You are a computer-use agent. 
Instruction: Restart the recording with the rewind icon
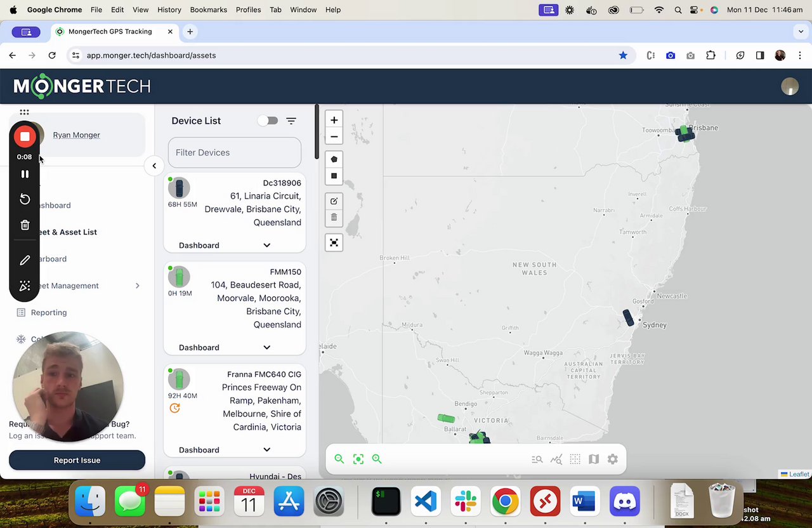(x=25, y=199)
